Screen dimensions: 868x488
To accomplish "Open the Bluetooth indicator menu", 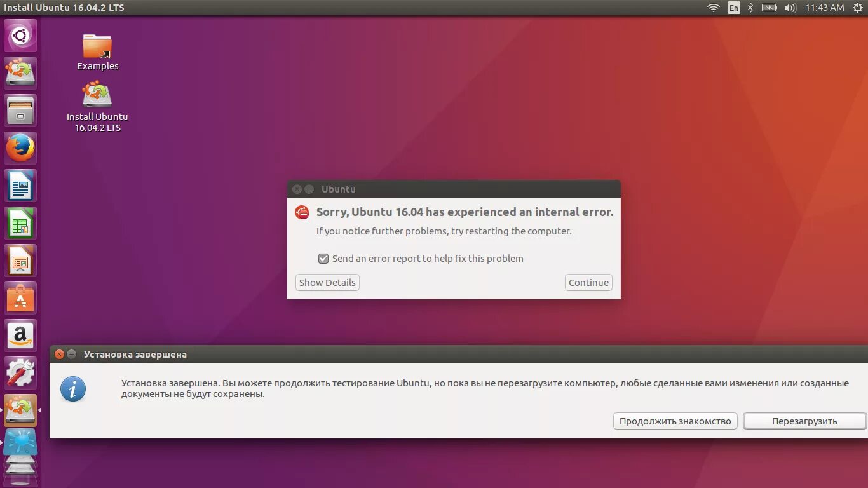I will (750, 8).
